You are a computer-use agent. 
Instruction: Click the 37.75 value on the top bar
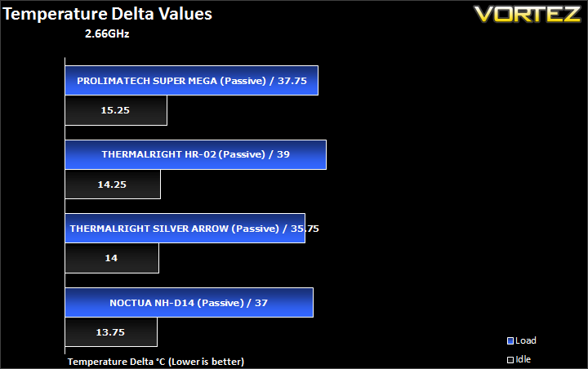point(292,81)
